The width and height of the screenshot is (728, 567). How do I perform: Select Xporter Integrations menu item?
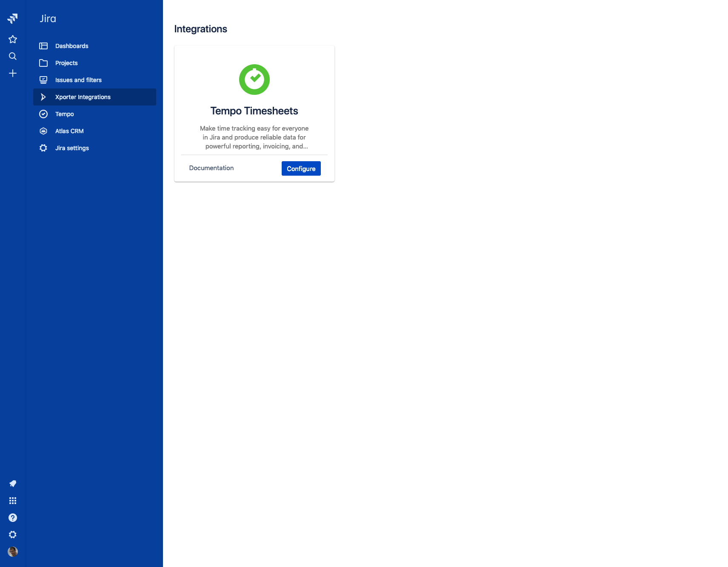tap(83, 97)
